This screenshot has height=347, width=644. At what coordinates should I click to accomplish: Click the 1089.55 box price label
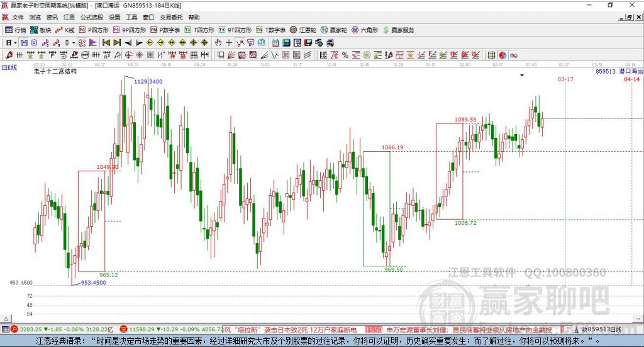tap(465, 120)
